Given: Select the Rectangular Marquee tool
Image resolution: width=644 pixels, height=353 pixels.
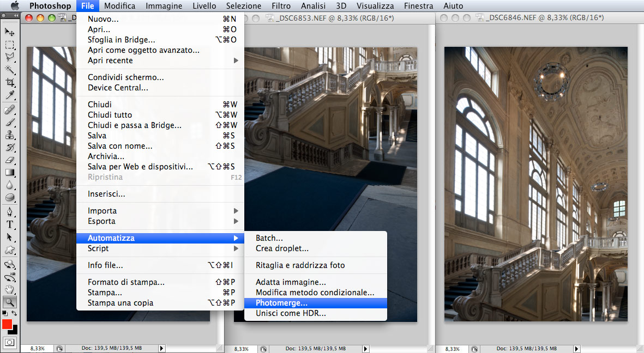Looking at the screenshot, I should click(x=9, y=44).
